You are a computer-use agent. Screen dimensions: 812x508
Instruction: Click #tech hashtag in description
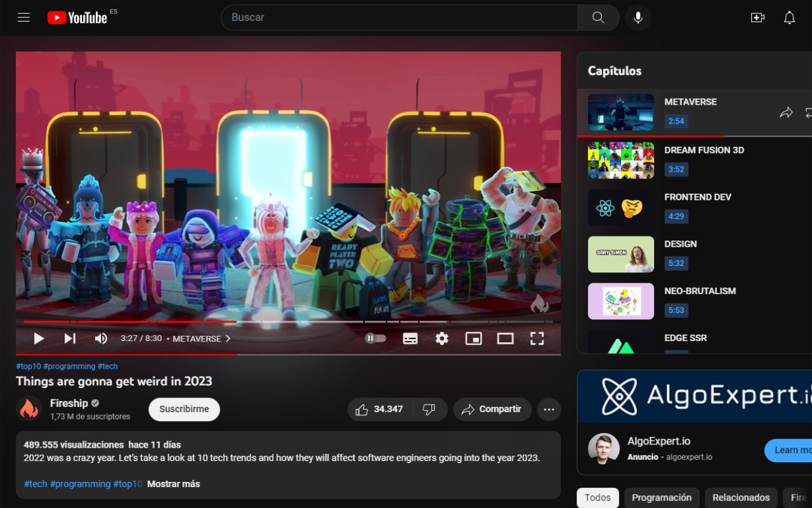coord(36,484)
